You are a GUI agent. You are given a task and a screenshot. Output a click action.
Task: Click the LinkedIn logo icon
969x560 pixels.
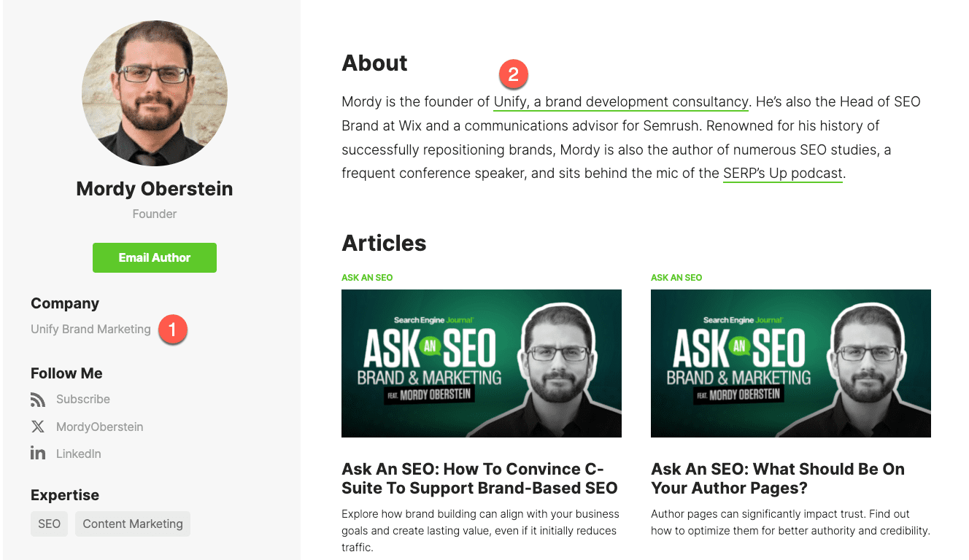tap(38, 454)
